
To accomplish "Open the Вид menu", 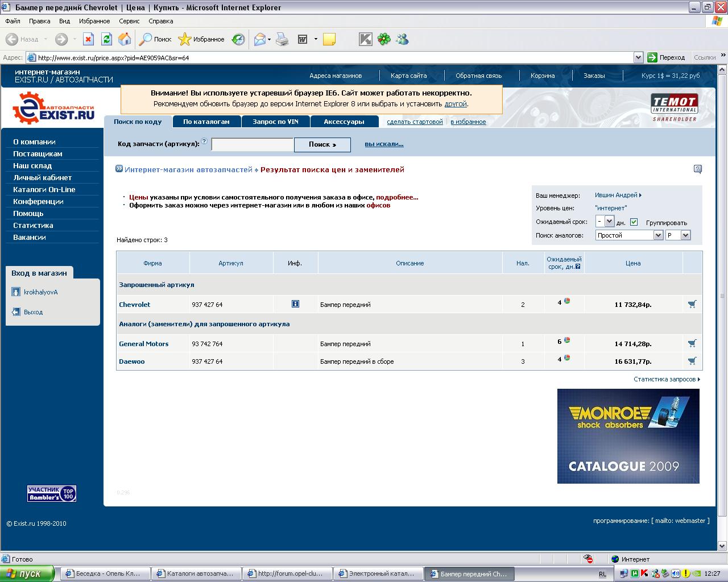I will pos(64,21).
